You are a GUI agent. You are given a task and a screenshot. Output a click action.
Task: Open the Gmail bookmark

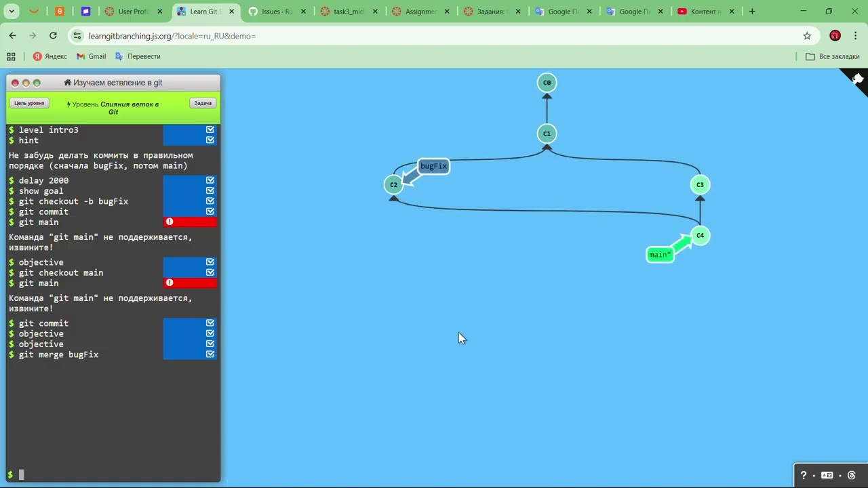pyautogui.click(x=92, y=56)
